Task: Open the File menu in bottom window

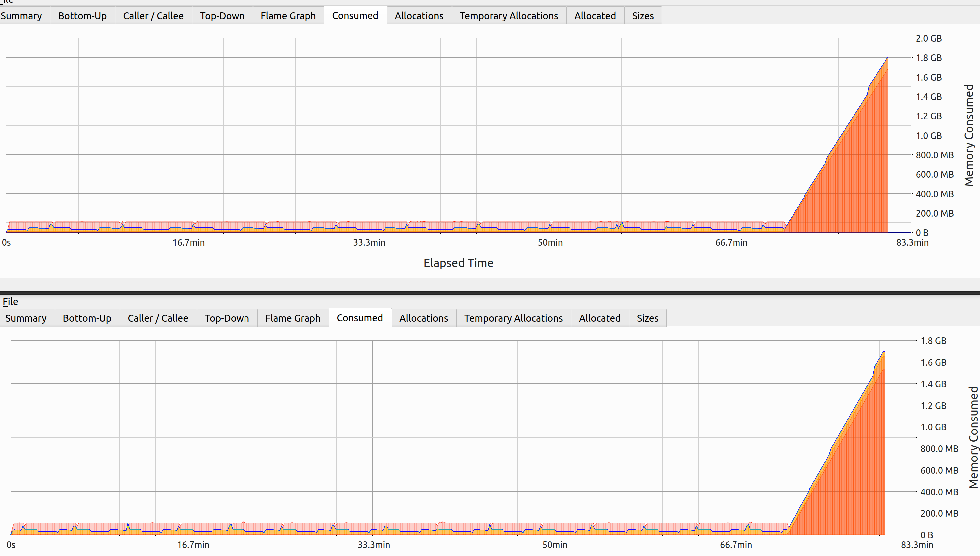Action: coord(10,302)
